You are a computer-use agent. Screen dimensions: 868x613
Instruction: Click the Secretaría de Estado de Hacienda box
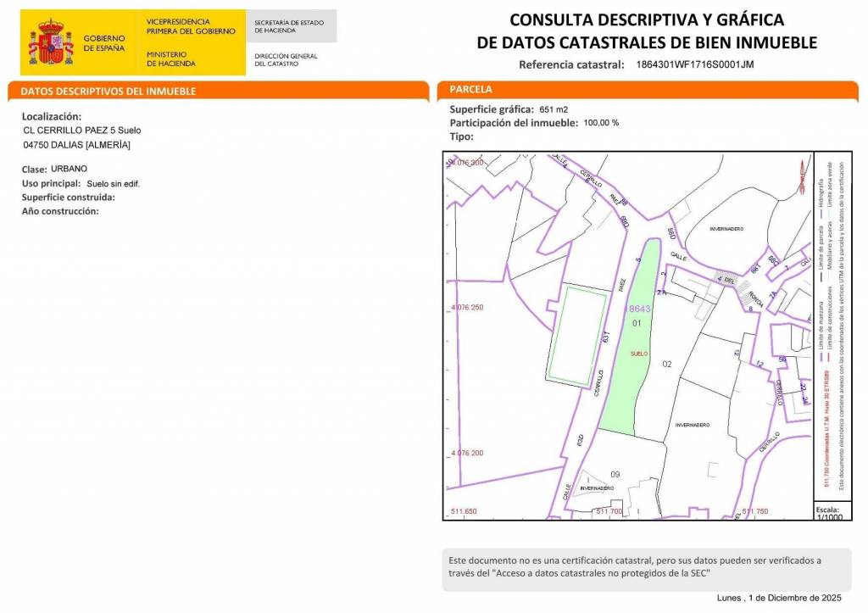(291, 26)
